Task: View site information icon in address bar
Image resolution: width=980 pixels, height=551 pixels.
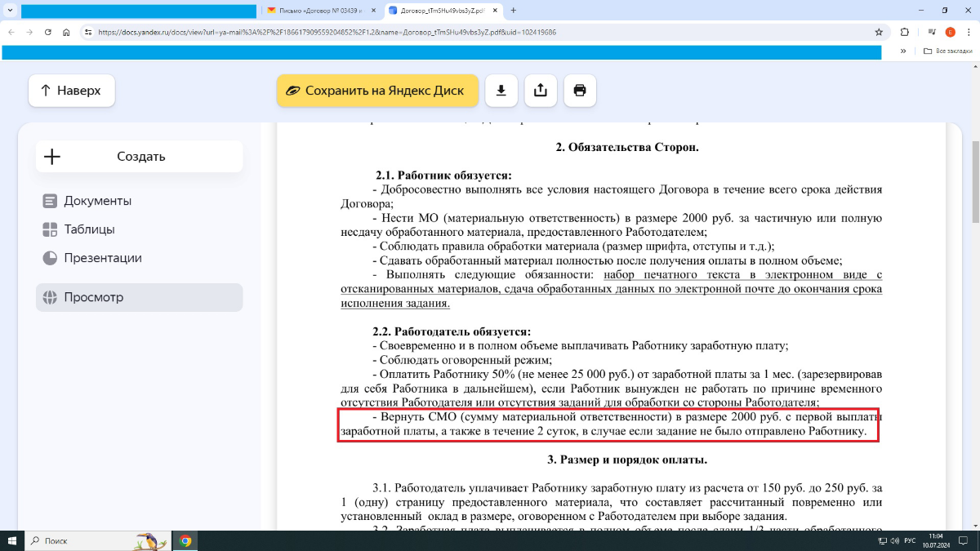Action: (88, 32)
